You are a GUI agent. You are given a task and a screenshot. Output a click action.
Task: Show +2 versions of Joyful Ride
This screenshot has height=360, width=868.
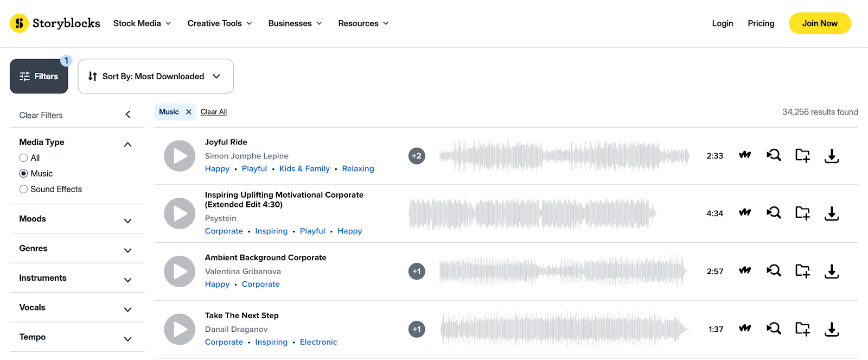click(x=417, y=156)
